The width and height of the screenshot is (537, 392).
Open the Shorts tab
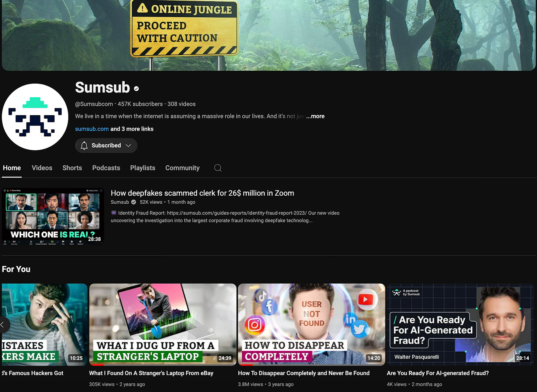(x=72, y=168)
